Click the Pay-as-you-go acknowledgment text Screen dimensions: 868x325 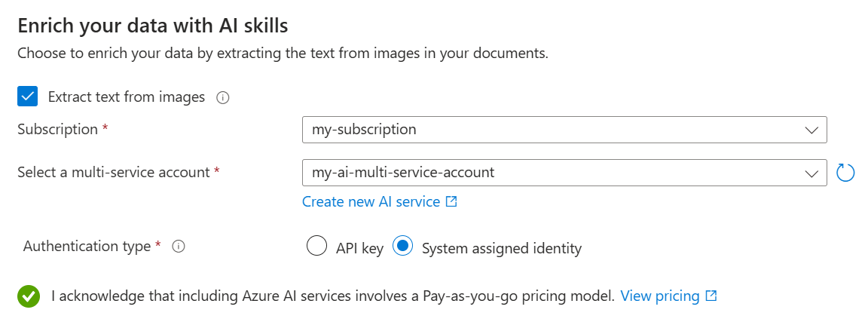[x=332, y=296]
